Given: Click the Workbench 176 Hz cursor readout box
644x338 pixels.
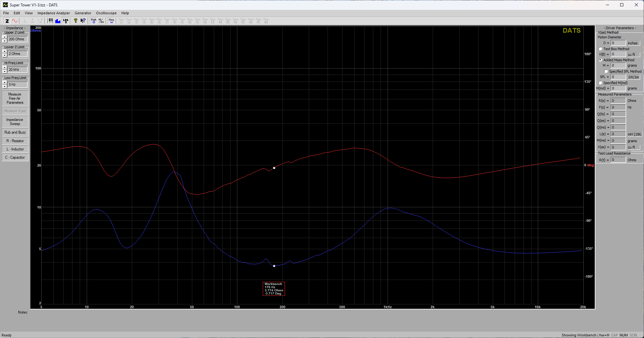Looking at the screenshot, I should [x=274, y=289].
